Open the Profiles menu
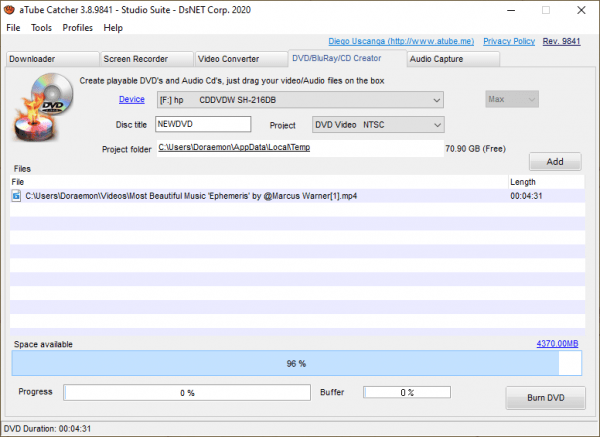The image size is (600, 437). [x=78, y=28]
